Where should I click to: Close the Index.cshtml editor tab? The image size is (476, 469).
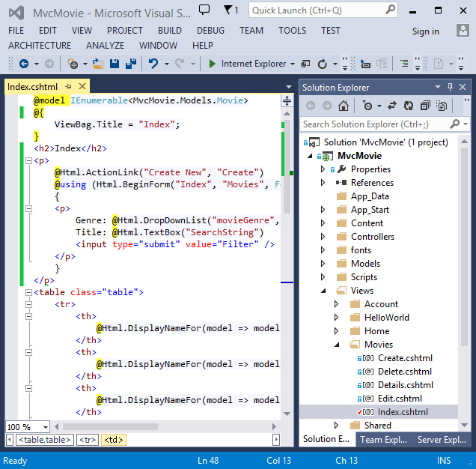coord(82,86)
